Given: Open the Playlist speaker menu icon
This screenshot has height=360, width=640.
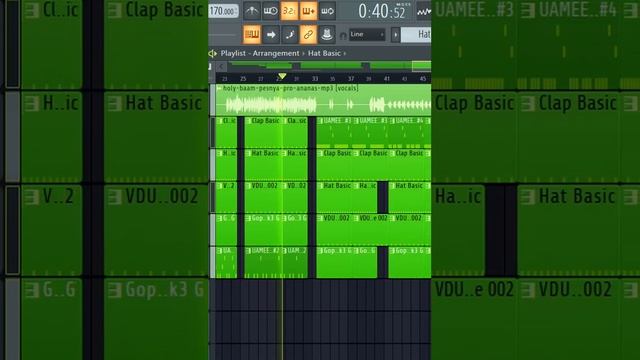Looking at the screenshot, I should tap(213, 53).
